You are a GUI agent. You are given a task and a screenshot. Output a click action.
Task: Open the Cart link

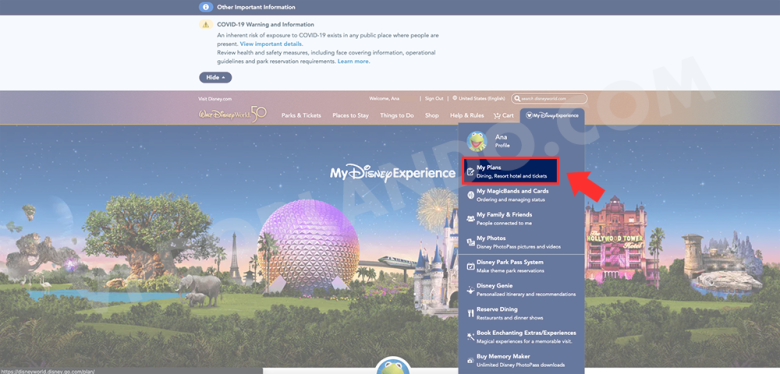(504, 115)
